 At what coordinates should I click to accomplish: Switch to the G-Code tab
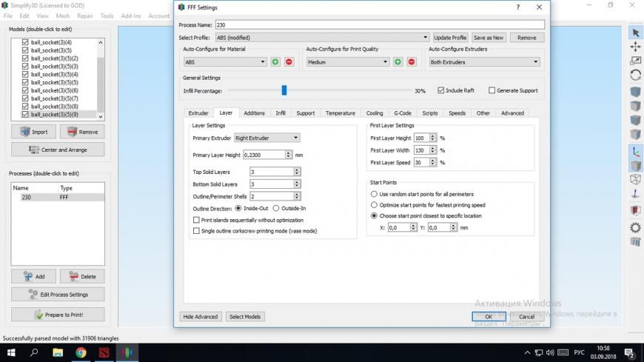pos(403,113)
